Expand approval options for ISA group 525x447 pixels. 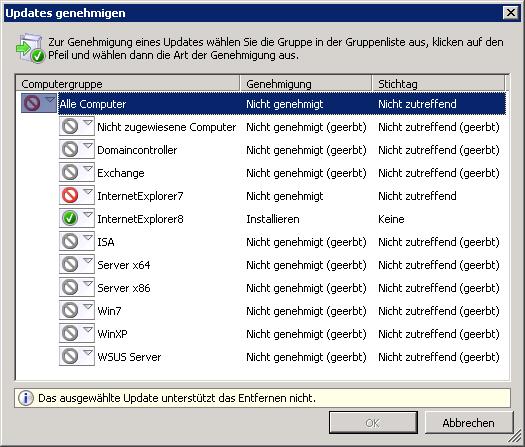(88, 237)
